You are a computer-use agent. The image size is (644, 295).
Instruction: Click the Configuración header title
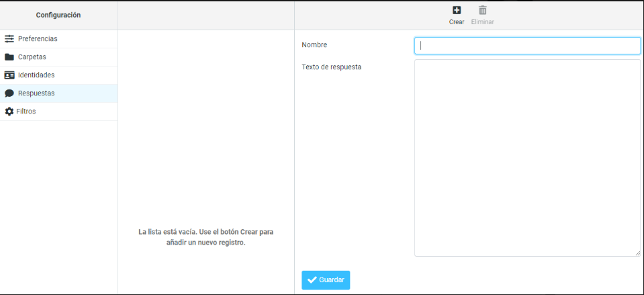tap(58, 15)
